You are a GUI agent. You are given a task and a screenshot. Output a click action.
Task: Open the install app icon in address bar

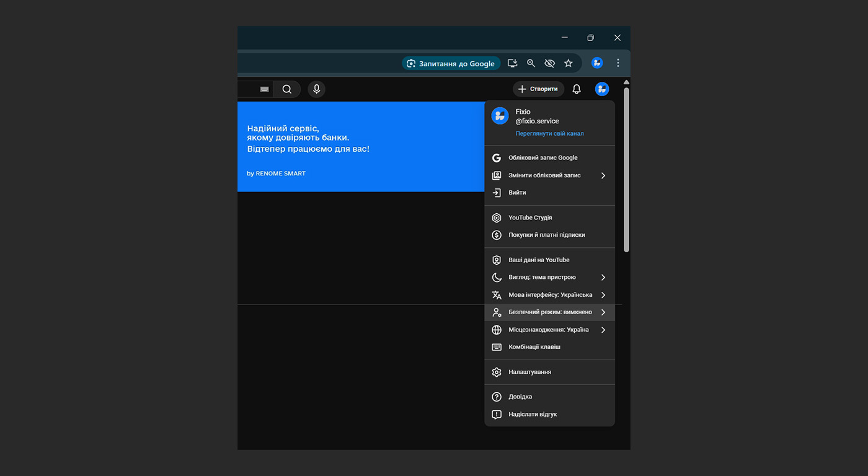[x=512, y=63]
